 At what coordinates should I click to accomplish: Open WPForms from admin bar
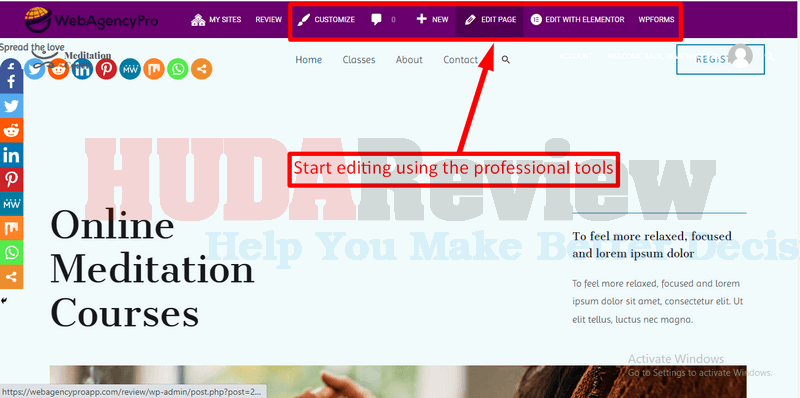pos(656,20)
